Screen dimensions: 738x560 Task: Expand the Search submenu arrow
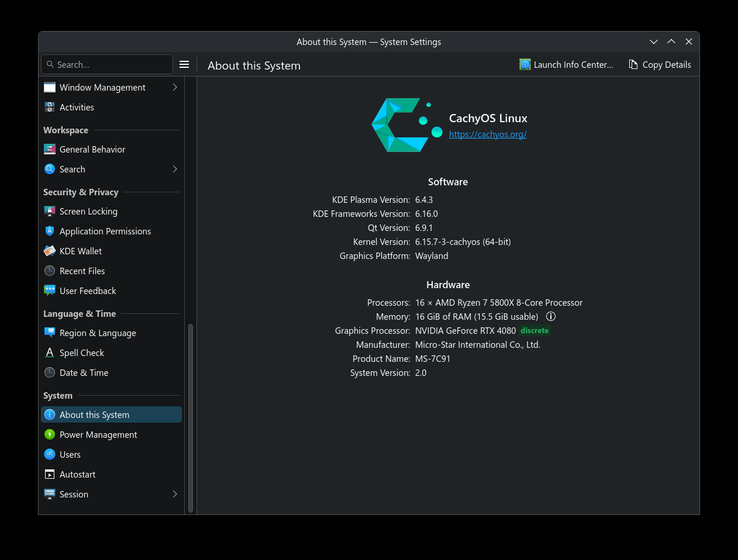175,169
